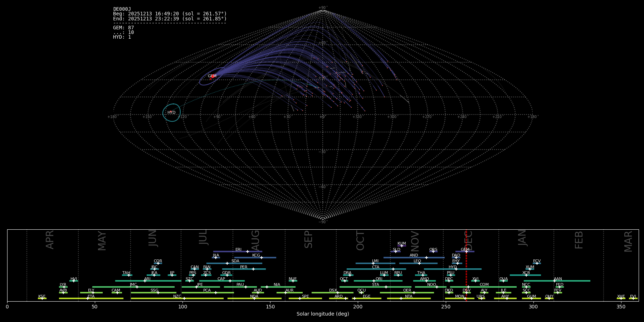The image size is (644, 322).
Task: Select the GEM: 87 count line
Action: [123, 28]
